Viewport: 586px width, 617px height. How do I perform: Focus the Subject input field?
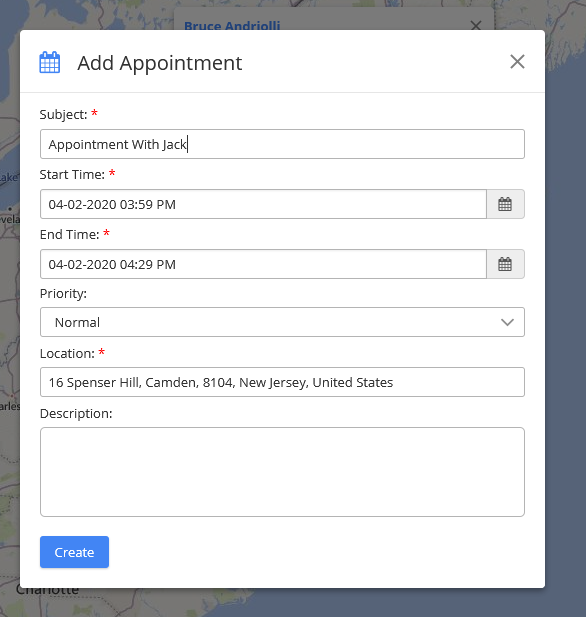tap(282, 144)
